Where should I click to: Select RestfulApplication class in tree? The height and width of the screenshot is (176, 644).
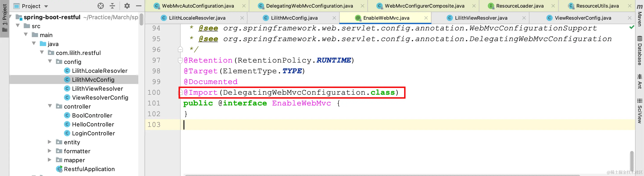[x=89, y=169]
